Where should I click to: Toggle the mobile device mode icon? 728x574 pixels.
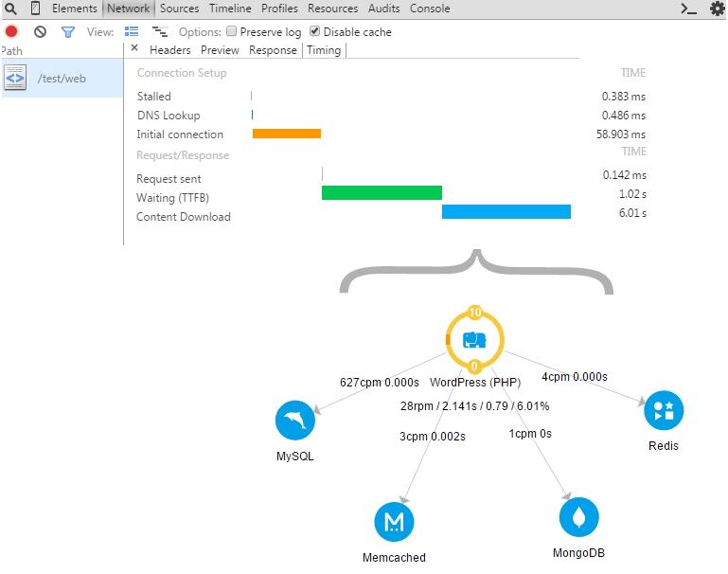(35, 9)
